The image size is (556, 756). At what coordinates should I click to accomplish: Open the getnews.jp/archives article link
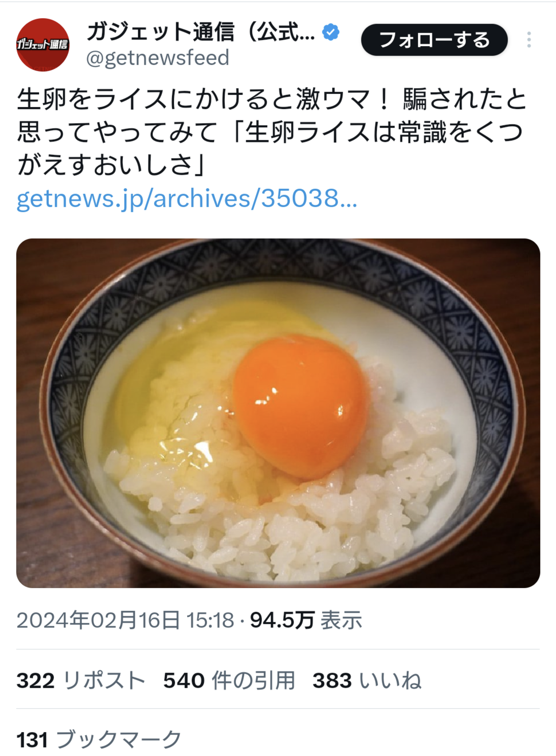pyautogui.click(x=187, y=199)
